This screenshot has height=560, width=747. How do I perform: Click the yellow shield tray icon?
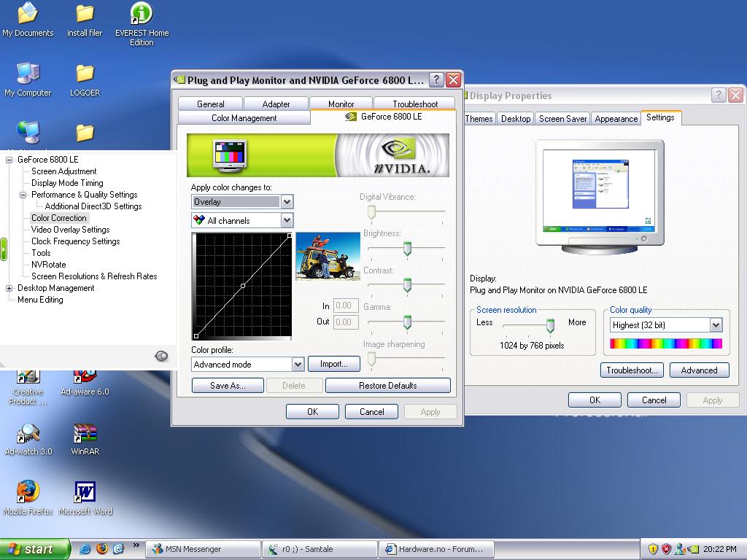point(653,549)
